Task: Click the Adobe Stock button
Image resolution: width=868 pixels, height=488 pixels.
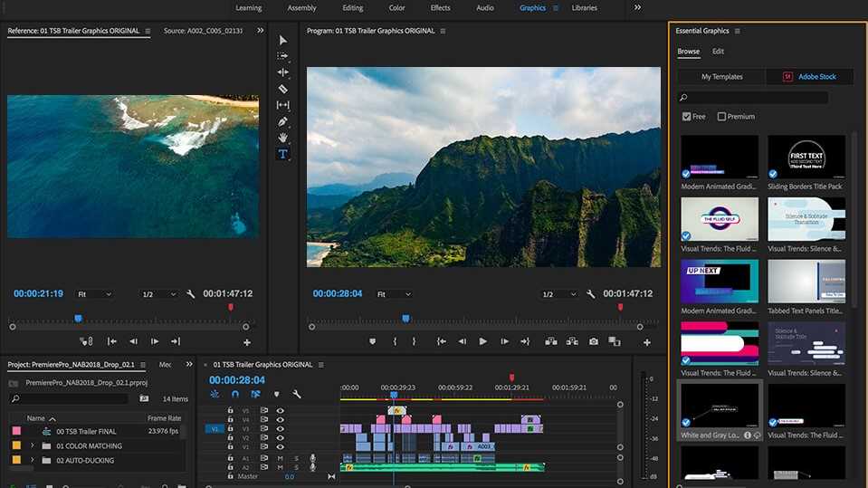Action: pos(809,77)
